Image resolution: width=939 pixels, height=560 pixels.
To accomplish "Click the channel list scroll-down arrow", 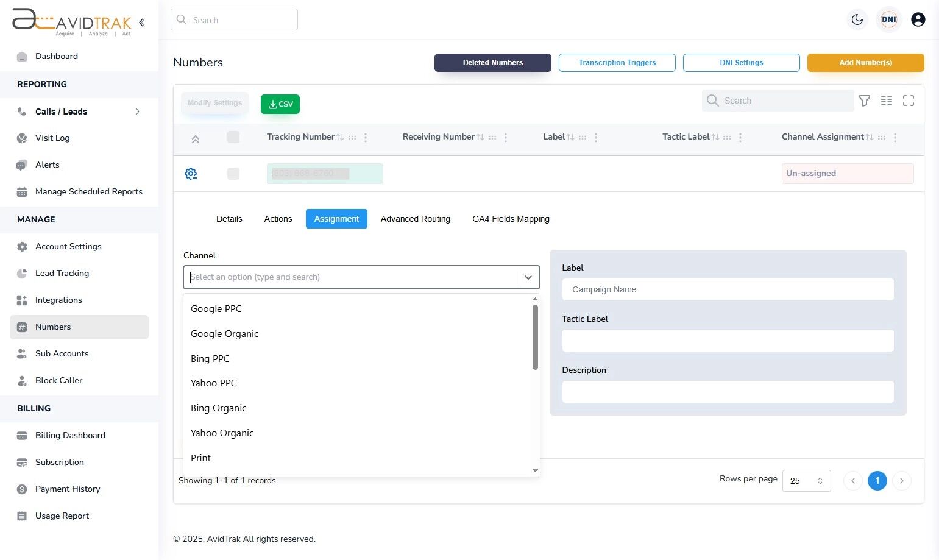I will click(535, 470).
